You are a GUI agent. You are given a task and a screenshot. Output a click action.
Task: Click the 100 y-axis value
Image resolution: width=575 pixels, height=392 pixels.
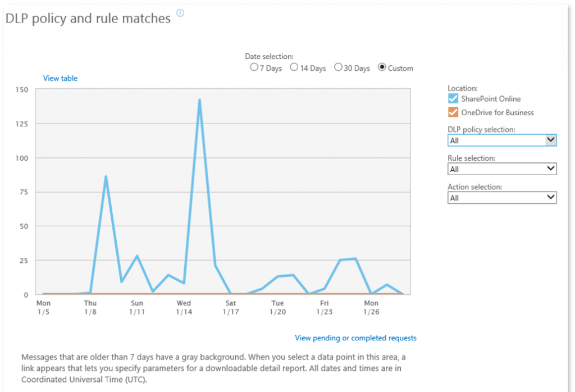click(x=22, y=158)
